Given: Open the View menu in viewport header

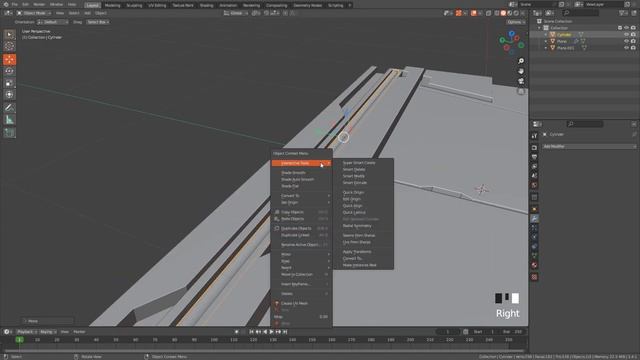Looking at the screenshot, I should [x=60, y=13].
